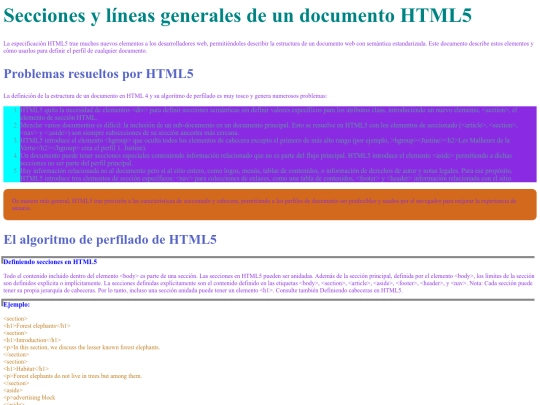Click the code line '<h1>Habitat</h1>'

tap(26, 369)
